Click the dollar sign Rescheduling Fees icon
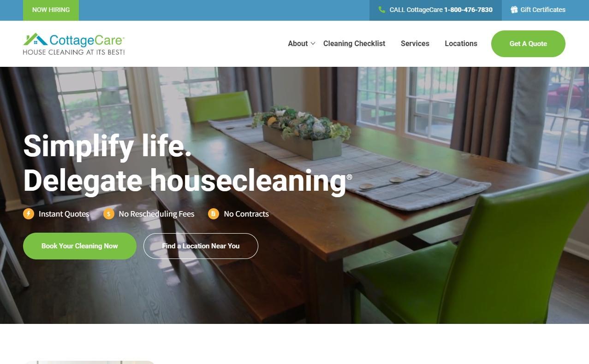This screenshot has width=589, height=364. click(109, 214)
